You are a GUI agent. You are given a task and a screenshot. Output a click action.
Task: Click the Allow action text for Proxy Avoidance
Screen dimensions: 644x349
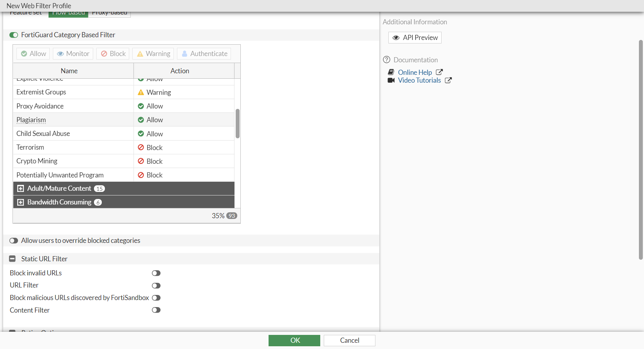(155, 106)
